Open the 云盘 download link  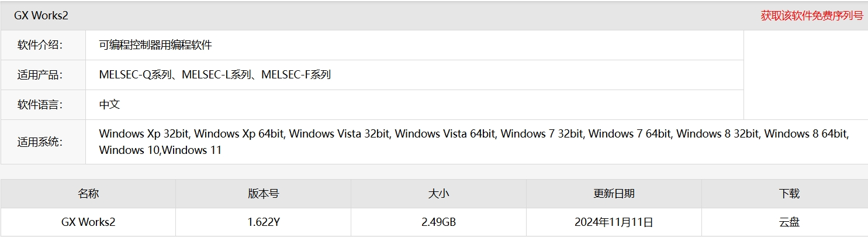[x=789, y=222]
